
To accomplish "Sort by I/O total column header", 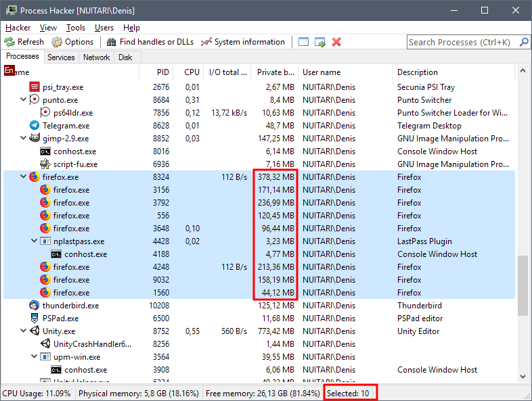I will [227, 72].
